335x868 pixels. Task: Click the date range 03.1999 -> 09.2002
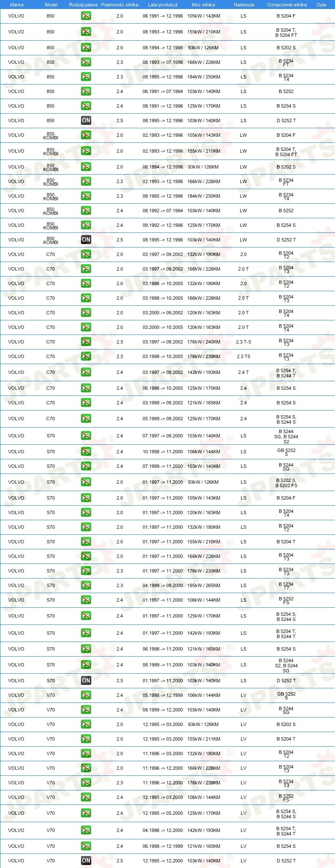click(x=163, y=403)
